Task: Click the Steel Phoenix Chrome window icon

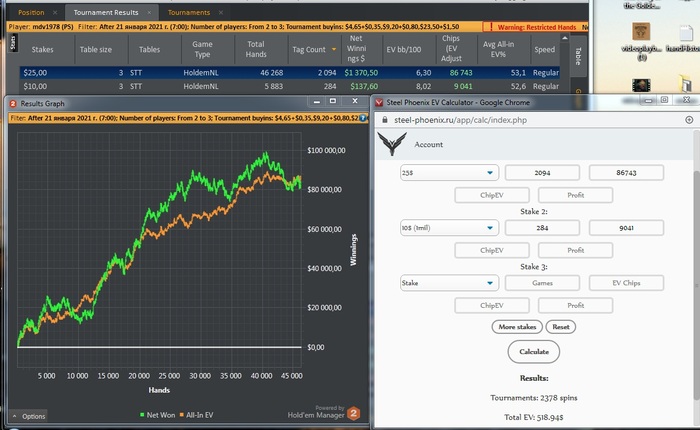Action: 379,103
